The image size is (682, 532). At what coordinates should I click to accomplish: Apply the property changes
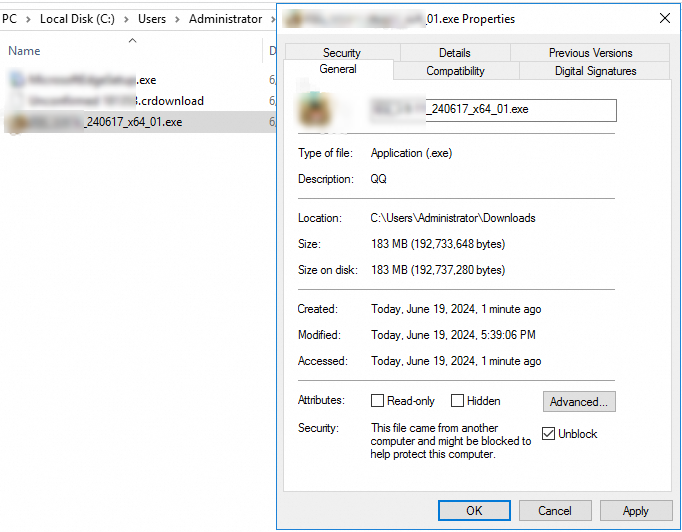635,510
